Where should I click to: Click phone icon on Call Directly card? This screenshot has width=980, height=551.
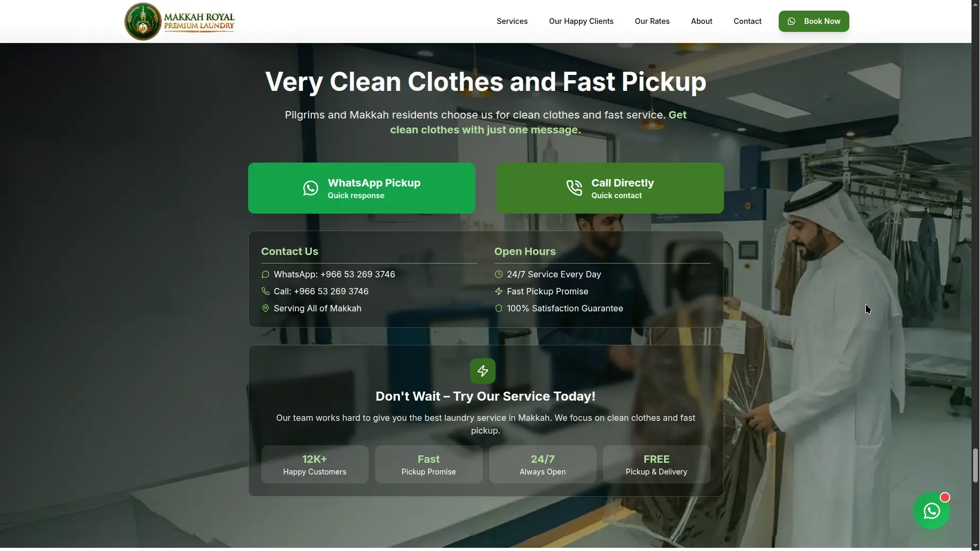point(574,188)
